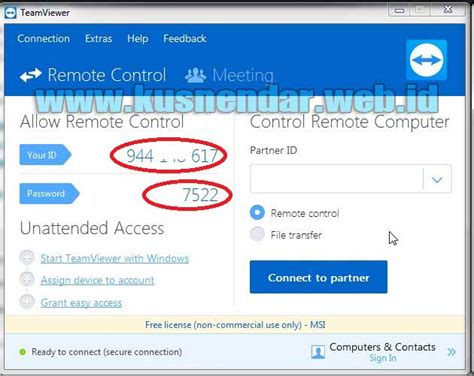Click the plus icon beside Assign device to account
This screenshot has height=376, width=474.
[x=27, y=279]
